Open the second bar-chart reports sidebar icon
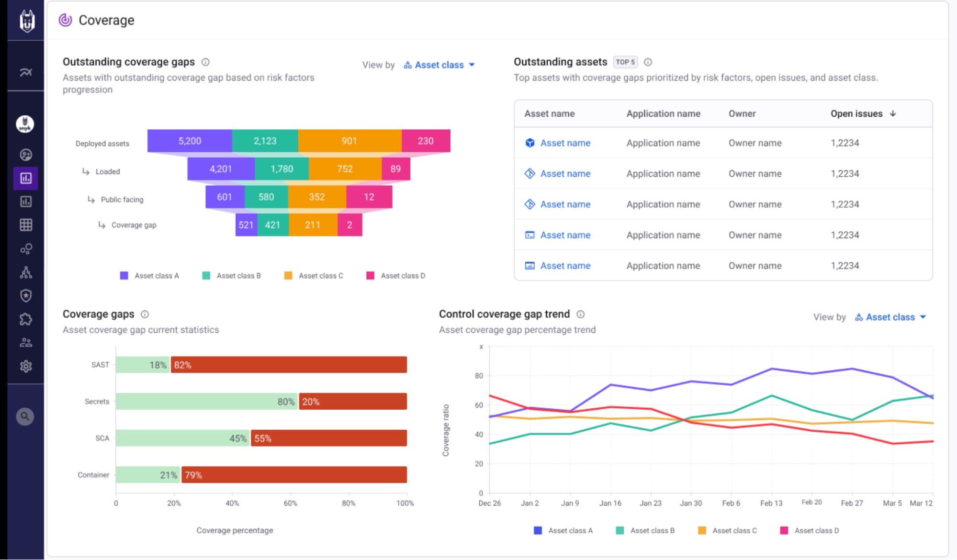This screenshot has height=560, width=957. point(26,202)
